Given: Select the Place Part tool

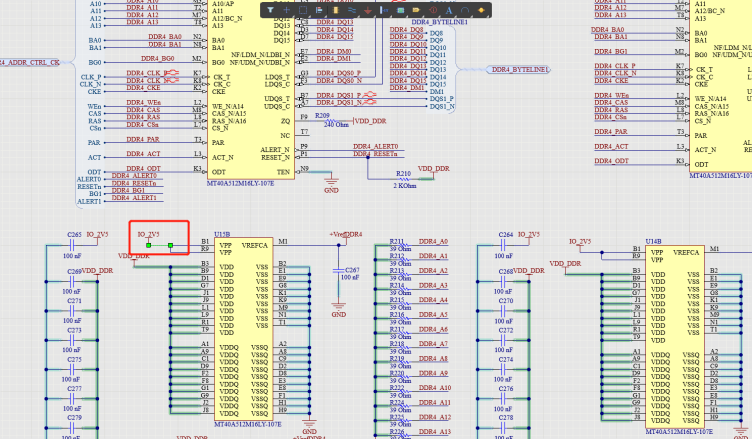Looking at the screenshot, I should 335,10.
